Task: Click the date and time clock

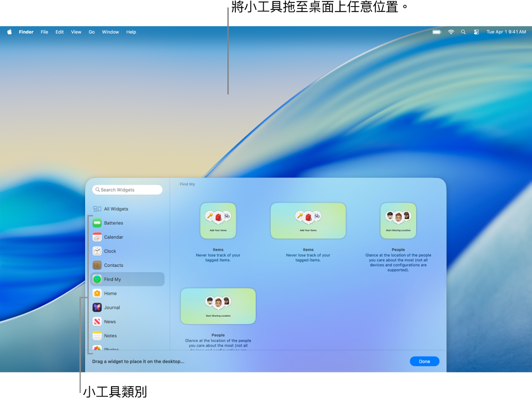Action: tap(506, 32)
